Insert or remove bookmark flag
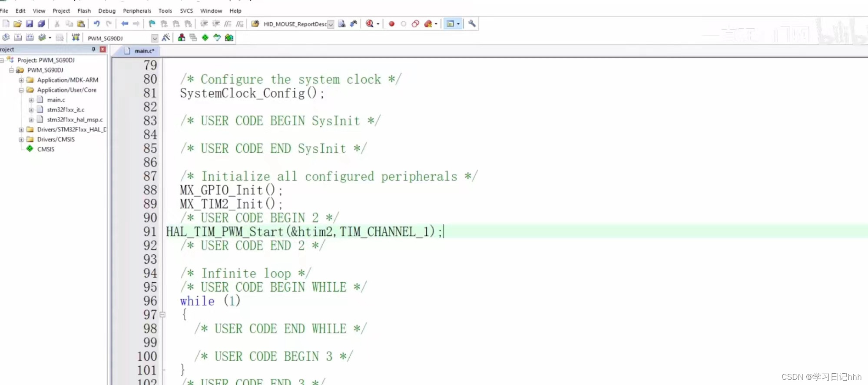 pyautogui.click(x=152, y=24)
